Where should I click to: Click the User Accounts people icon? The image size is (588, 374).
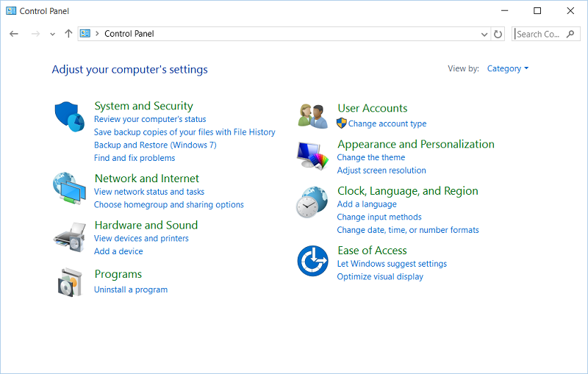[312, 115]
